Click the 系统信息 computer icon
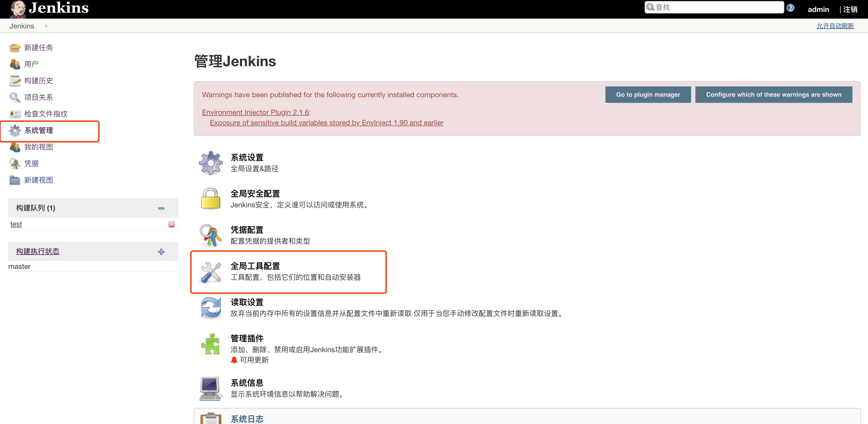Screen dimensions: 868x424 coord(211,388)
